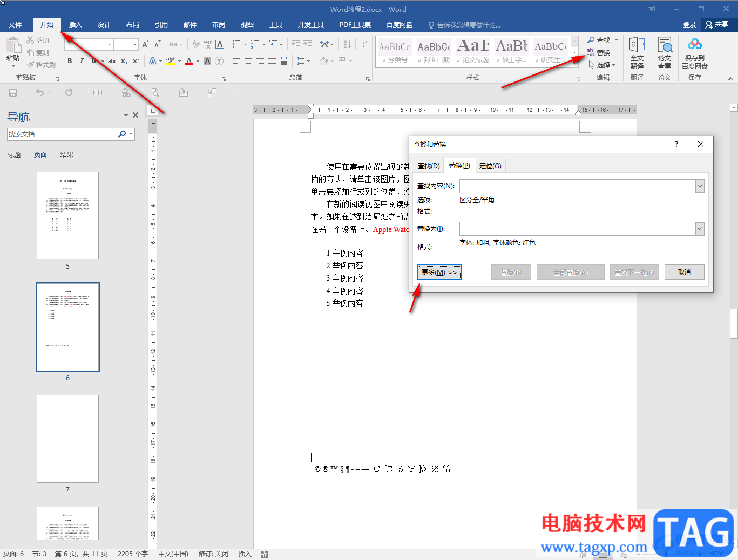The image size is (738, 560).
Task: Open Find what dropdown arrow
Action: tap(700, 186)
